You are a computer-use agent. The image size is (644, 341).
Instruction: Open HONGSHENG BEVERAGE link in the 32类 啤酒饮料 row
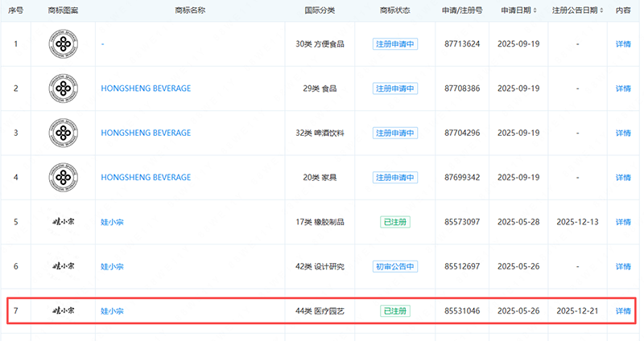pos(146,133)
